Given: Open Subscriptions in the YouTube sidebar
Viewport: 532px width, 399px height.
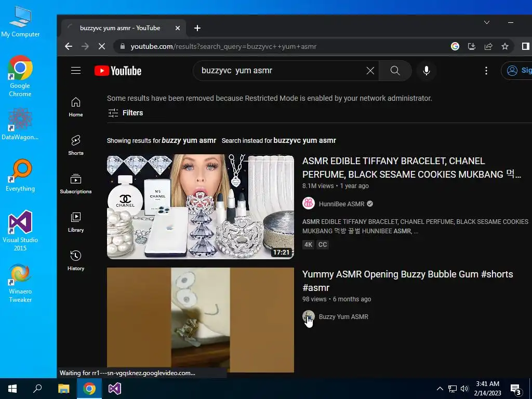Looking at the screenshot, I should click(x=76, y=183).
